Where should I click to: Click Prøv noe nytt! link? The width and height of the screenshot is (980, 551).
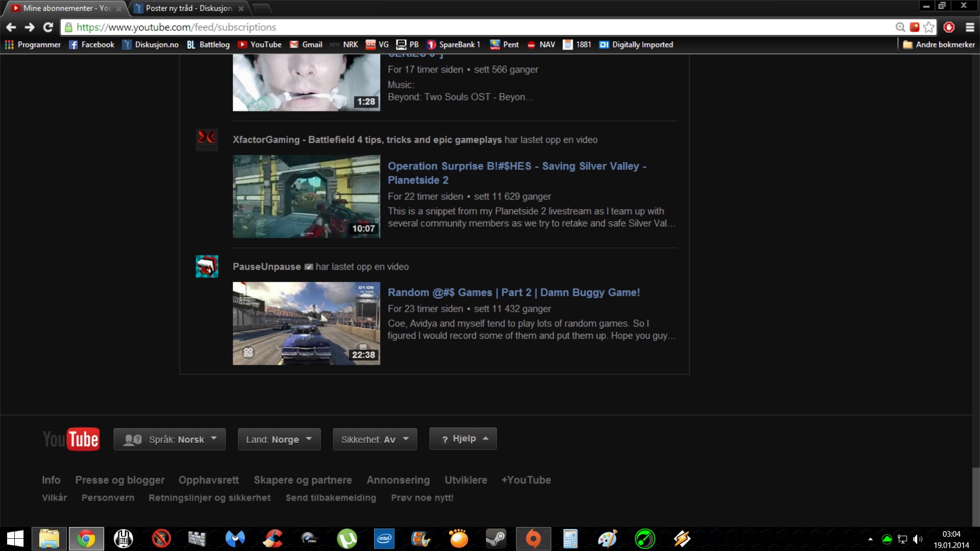[422, 498]
